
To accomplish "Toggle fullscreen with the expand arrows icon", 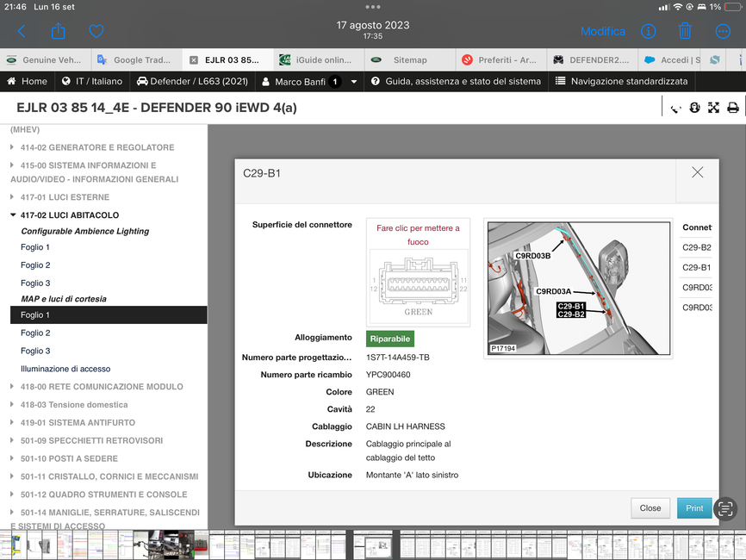I will (x=713, y=108).
